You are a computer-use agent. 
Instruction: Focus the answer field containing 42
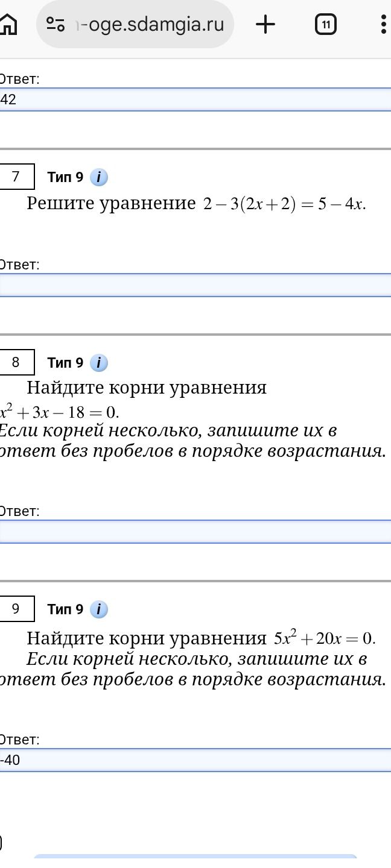[x=195, y=99]
